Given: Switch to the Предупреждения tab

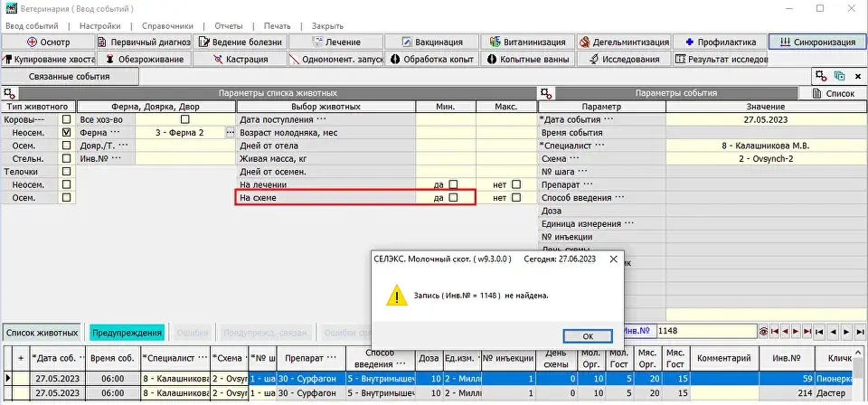Looking at the screenshot, I should [127, 333].
